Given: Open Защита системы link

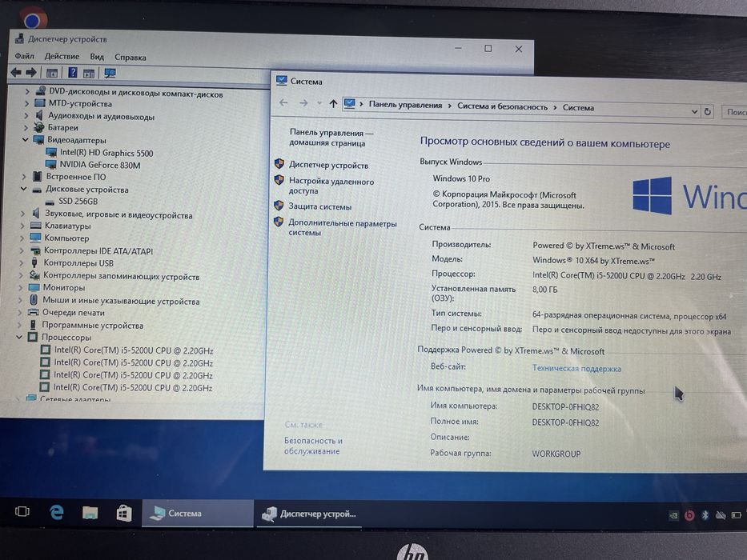Looking at the screenshot, I should point(319,206).
